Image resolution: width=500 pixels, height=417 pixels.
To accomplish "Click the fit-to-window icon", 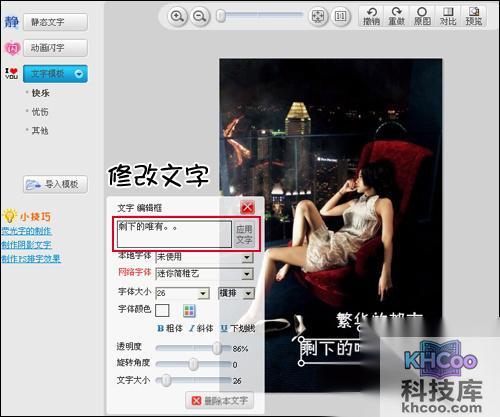I will (317, 16).
